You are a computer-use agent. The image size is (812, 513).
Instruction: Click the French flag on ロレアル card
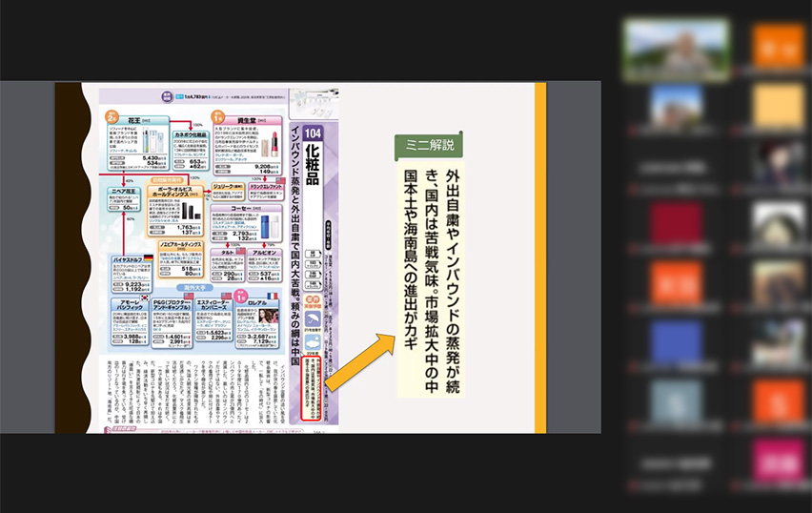[x=273, y=297]
